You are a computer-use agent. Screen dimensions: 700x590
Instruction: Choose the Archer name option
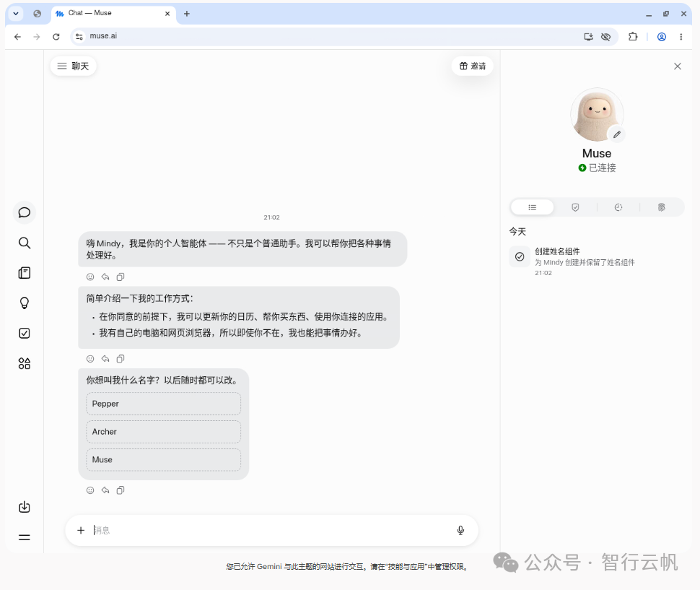163,432
